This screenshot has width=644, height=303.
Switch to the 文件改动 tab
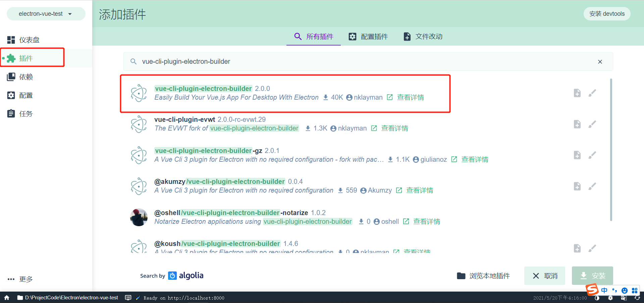coord(423,36)
